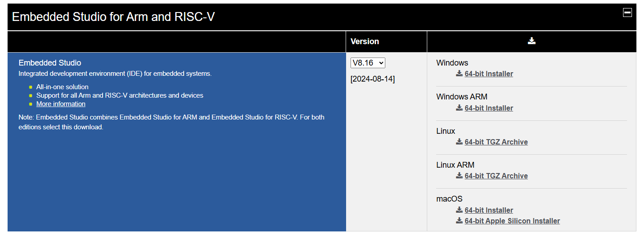Open the More information link
The height and width of the screenshot is (235, 644).
point(61,104)
